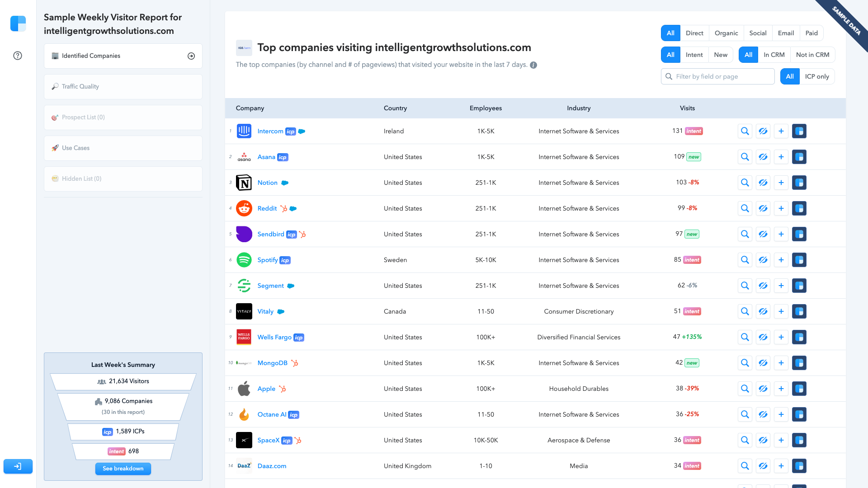Viewport: 868px width, 488px height.
Task: Open blue app icon in Sendbird row
Action: click(799, 234)
